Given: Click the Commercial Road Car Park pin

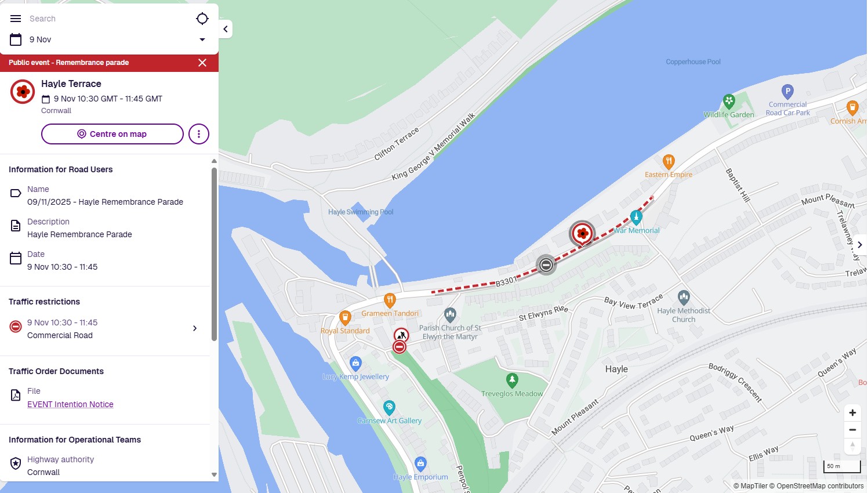Looking at the screenshot, I should click(x=787, y=91).
